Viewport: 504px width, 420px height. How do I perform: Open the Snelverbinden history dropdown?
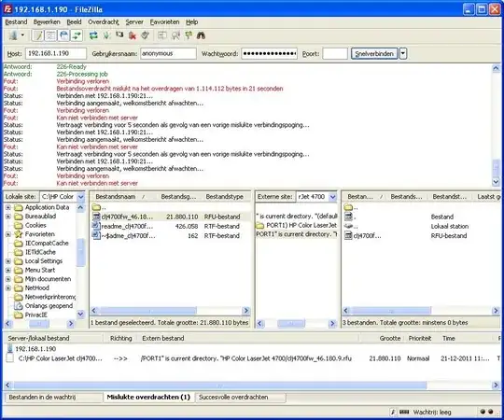tap(403, 53)
